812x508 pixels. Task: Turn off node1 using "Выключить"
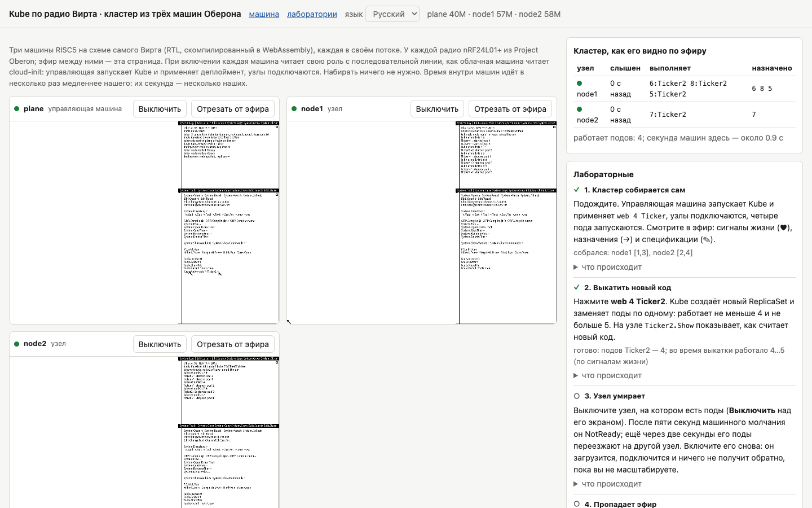437,109
